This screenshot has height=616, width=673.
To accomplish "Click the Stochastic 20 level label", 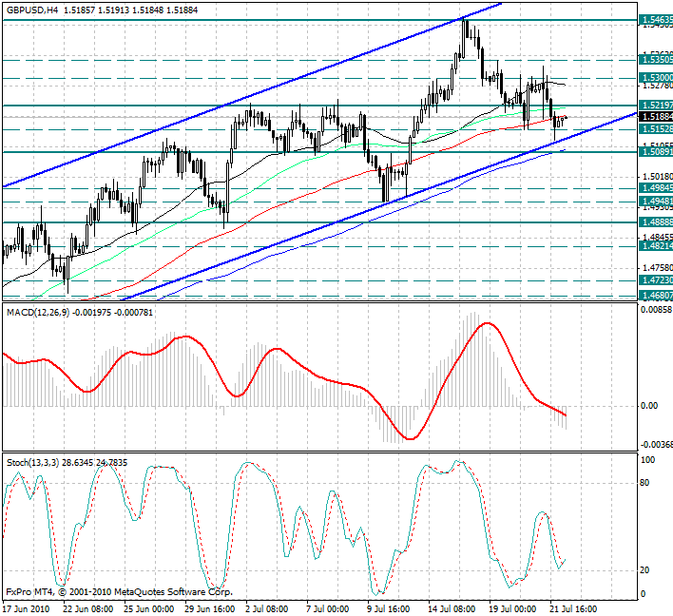I will pos(644,570).
